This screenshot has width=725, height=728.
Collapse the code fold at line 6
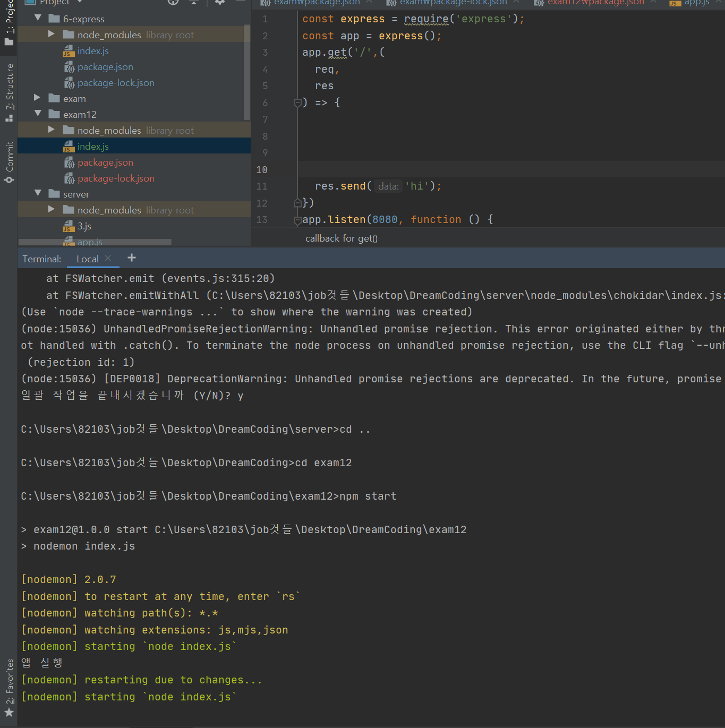coord(298,103)
